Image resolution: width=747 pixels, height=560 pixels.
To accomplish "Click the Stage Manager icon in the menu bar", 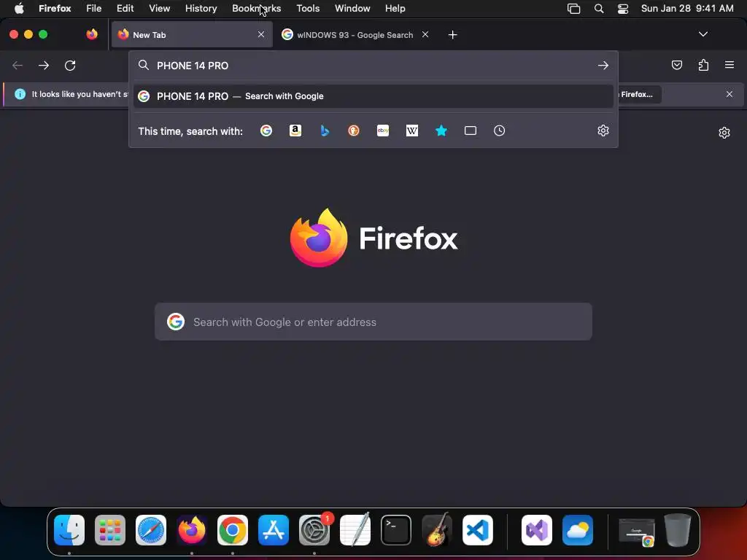I will point(573,9).
